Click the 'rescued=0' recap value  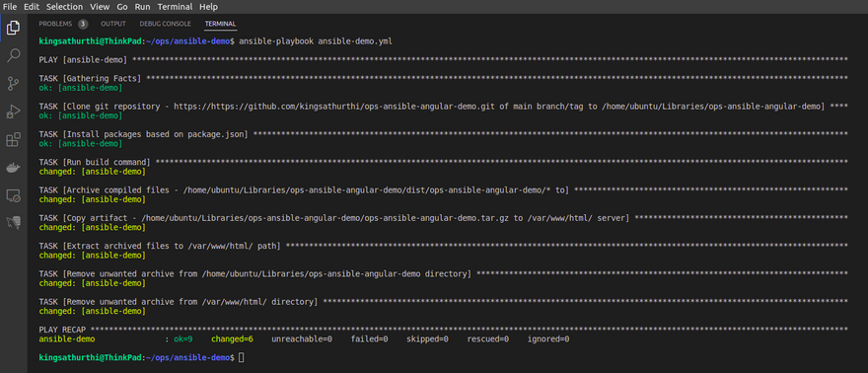[x=487, y=339]
